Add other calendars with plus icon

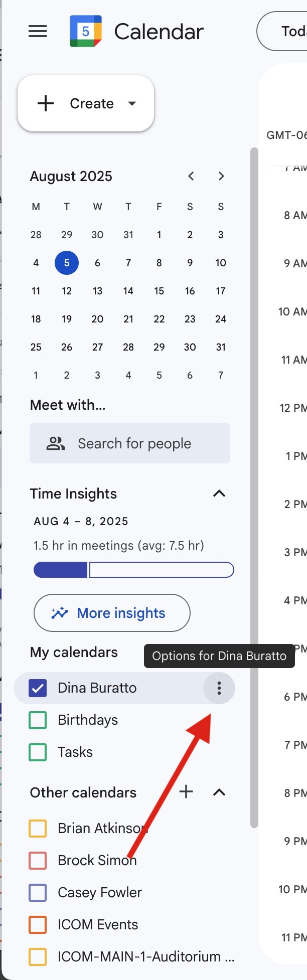click(186, 792)
